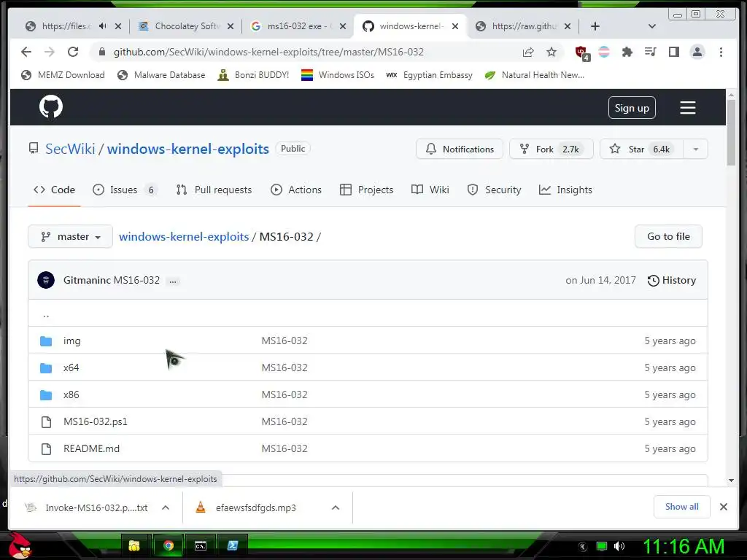Click the system tray volume icon
The width and height of the screenshot is (747, 560).
tap(619, 546)
